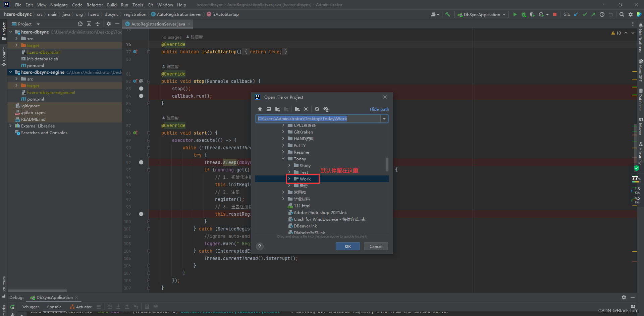Click the help question mark button in the dialog

(260, 246)
